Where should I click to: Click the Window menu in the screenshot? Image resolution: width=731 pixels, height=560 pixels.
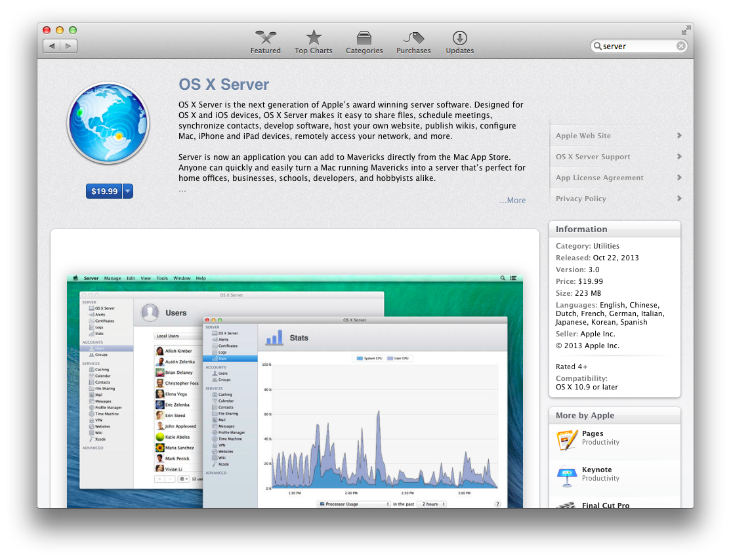pyautogui.click(x=182, y=278)
